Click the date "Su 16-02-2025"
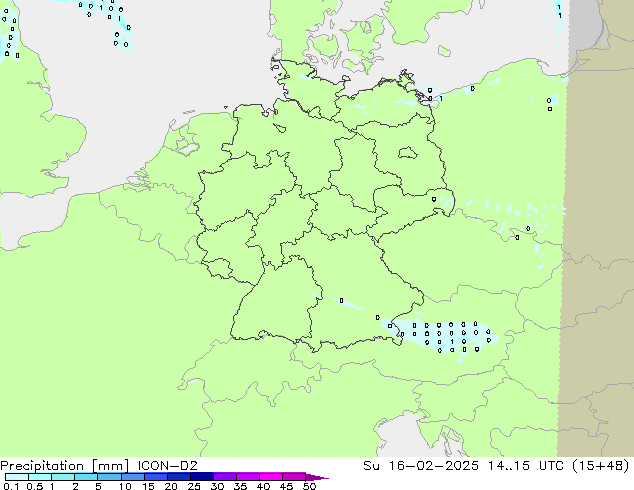This screenshot has height=490, width=634. (x=421, y=466)
